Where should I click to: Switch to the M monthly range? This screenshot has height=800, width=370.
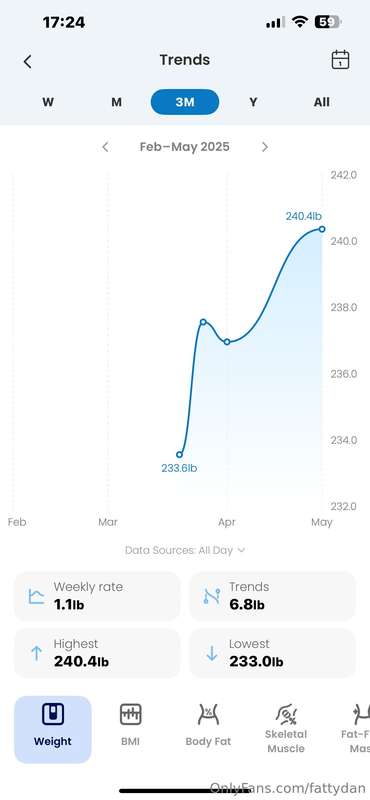[x=116, y=102]
